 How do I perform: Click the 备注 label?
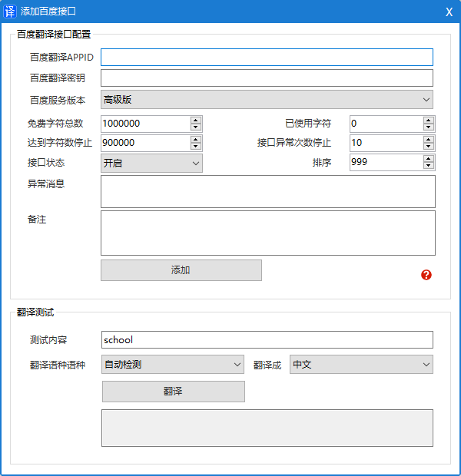point(37,219)
